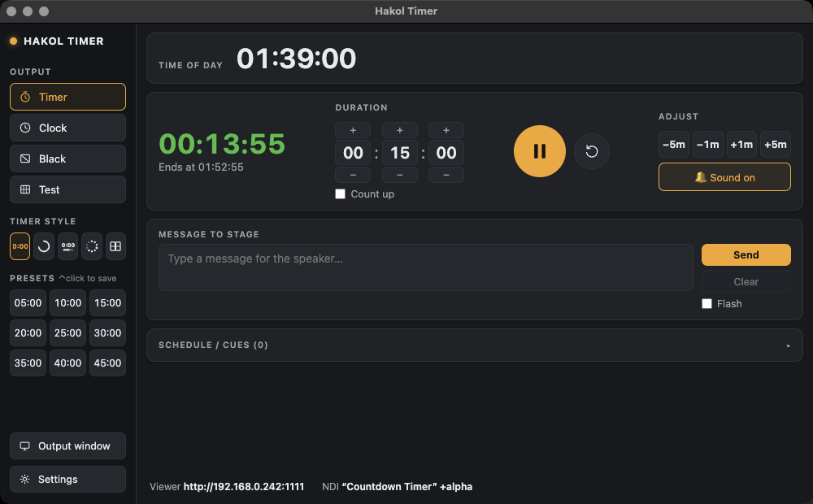This screenshot has height=504, width=813.
Task: Load the 05:00 preset
Action: [x=28, y=303]
